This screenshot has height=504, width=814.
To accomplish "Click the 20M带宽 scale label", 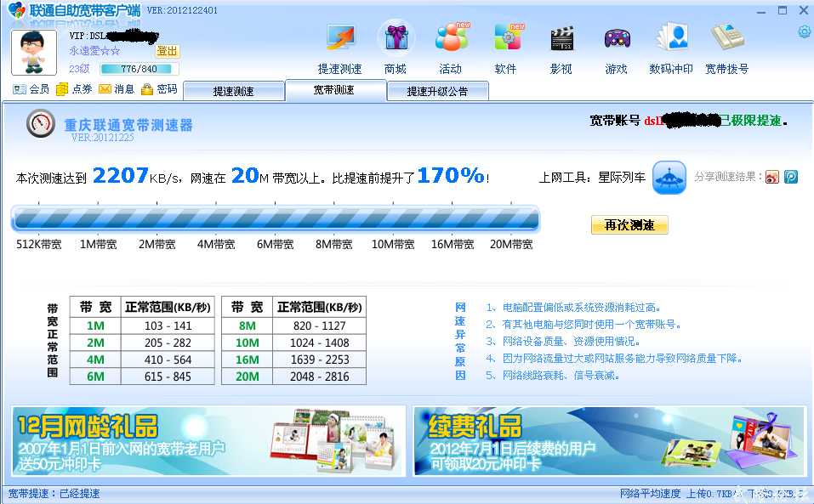I will click(x=511, y=244).
